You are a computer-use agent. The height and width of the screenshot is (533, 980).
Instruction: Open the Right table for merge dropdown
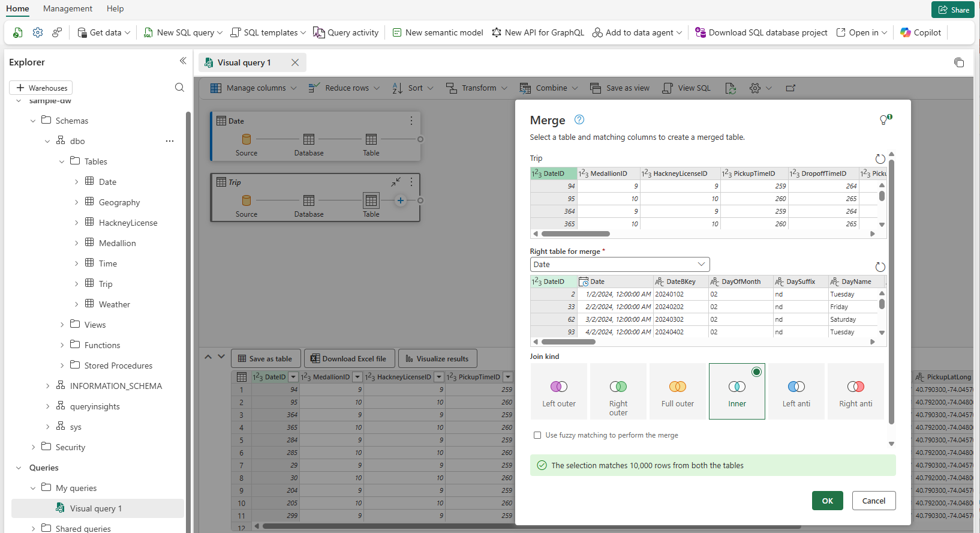pos(620,264)
